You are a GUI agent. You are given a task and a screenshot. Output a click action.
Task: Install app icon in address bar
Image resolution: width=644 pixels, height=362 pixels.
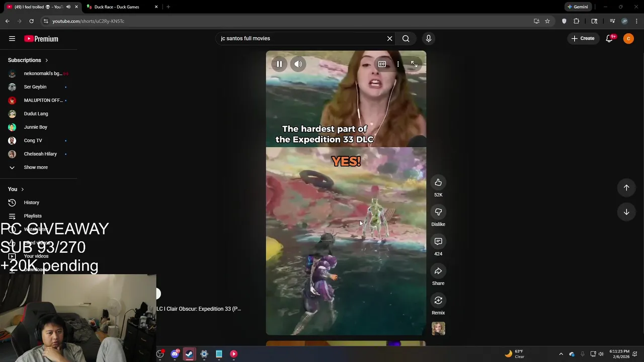pos(536,21)
